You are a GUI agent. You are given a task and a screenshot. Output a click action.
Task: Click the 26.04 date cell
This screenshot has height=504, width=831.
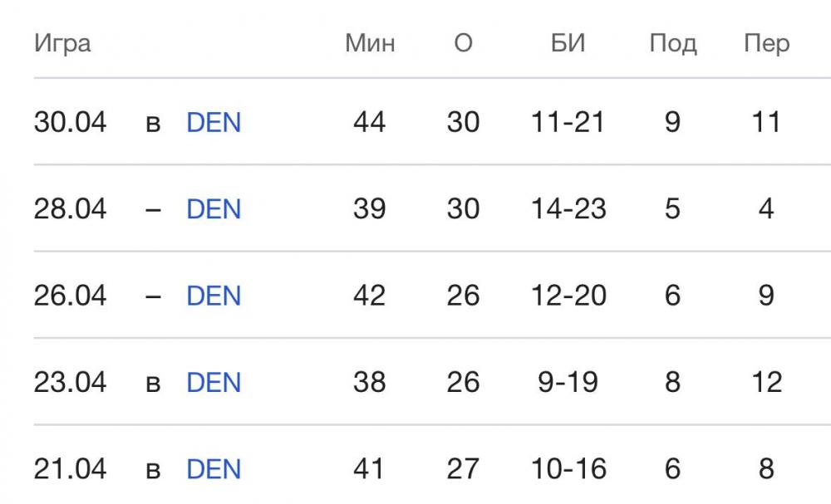(71, 296)
